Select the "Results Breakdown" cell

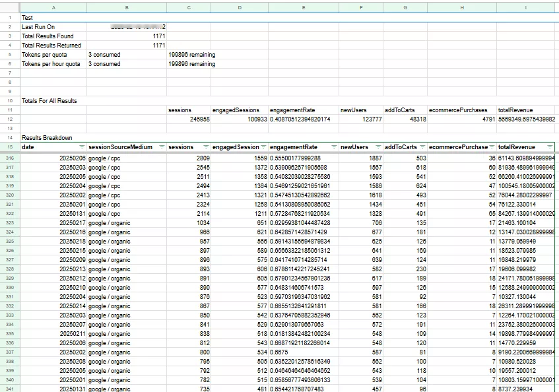(x=53, y=137)
